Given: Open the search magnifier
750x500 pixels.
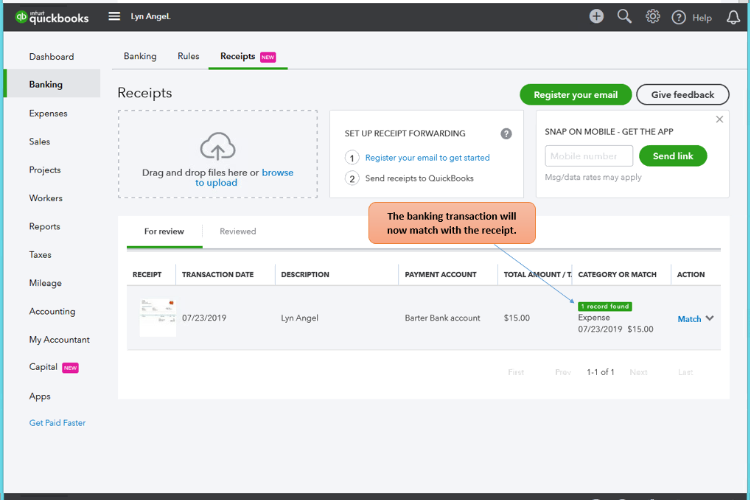Looking at the screenshot, I should [x=624, y=17].
